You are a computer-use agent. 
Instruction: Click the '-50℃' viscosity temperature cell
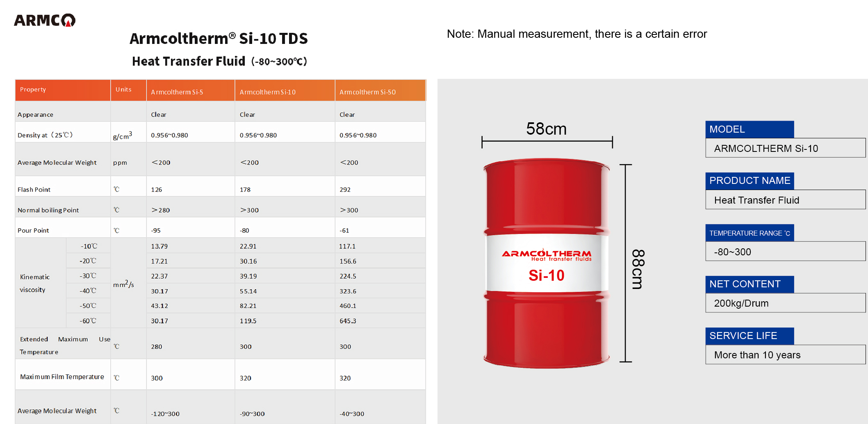point(88,306)
